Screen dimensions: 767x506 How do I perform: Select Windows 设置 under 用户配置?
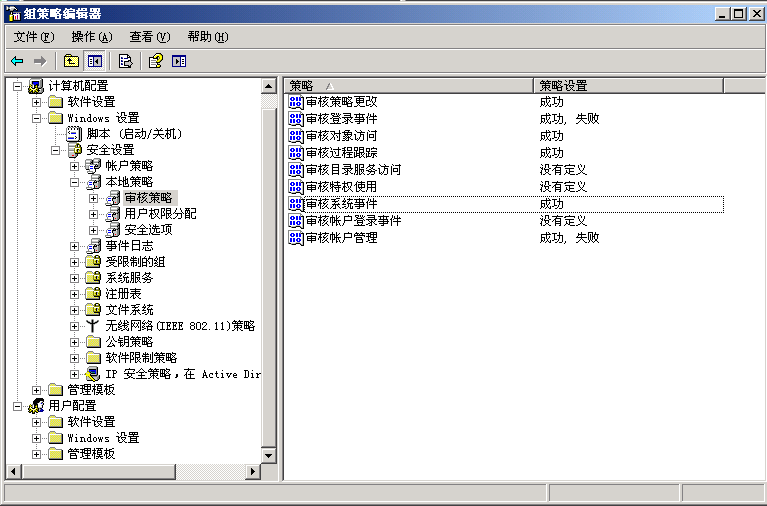[103, 437]
